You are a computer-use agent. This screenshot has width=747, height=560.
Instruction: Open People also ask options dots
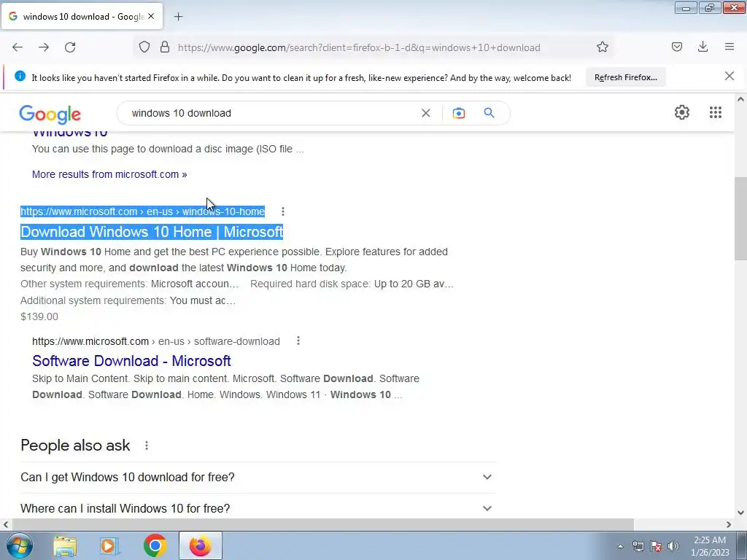click(x=147, y=446)
